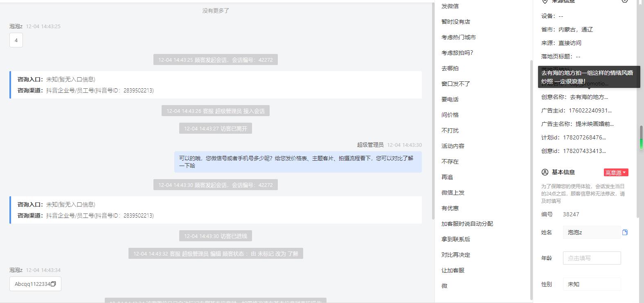The width and height of the screenshot is (644, 303).
Task: Click the quick reply list scrollbar
Action: tap(531, 180)
